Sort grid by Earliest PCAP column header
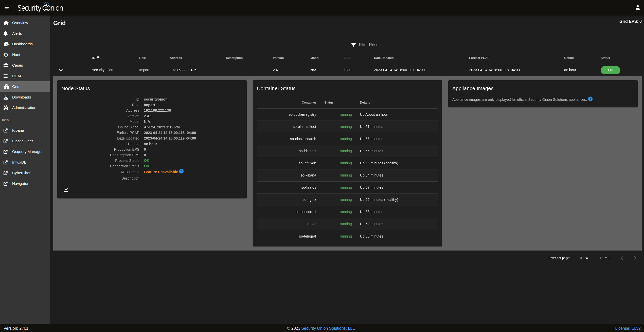 point(479,58)
